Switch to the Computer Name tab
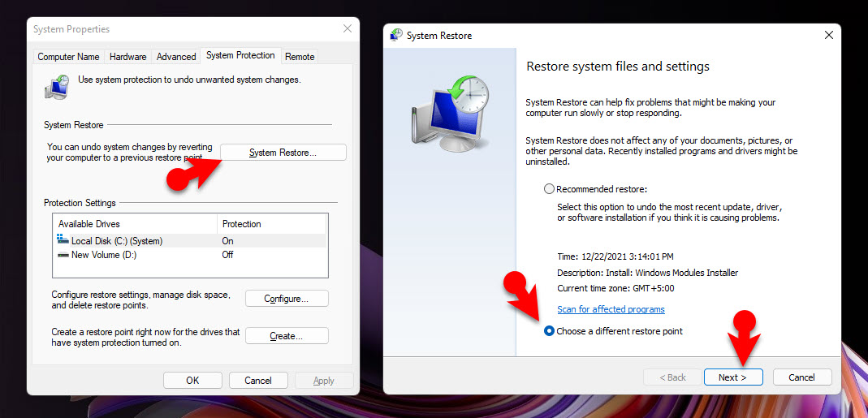Screen dimensions: 868x418 click(x=69, y=57)
